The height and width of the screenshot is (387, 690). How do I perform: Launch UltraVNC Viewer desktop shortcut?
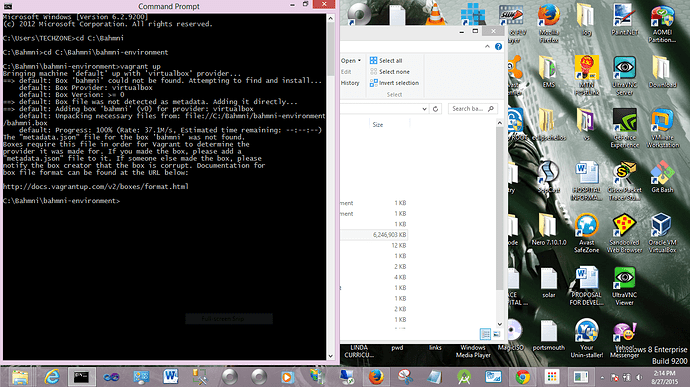(x=624, y=285)
